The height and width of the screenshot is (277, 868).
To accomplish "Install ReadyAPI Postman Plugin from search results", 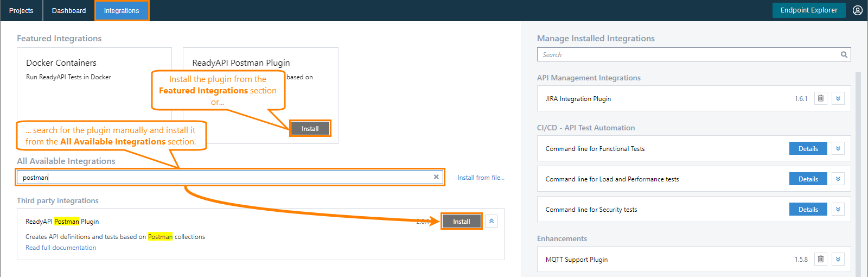I will coord(462,222).
